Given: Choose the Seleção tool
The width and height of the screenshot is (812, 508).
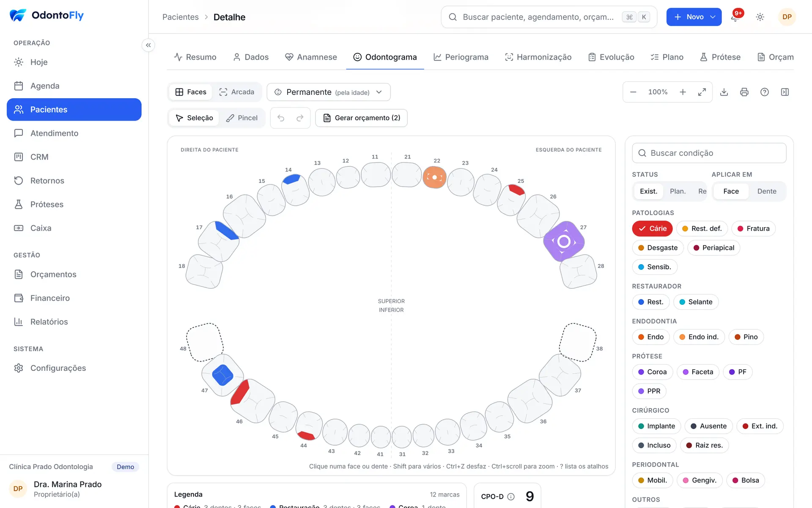Looking at the screenshot, I should pos(194,118).
